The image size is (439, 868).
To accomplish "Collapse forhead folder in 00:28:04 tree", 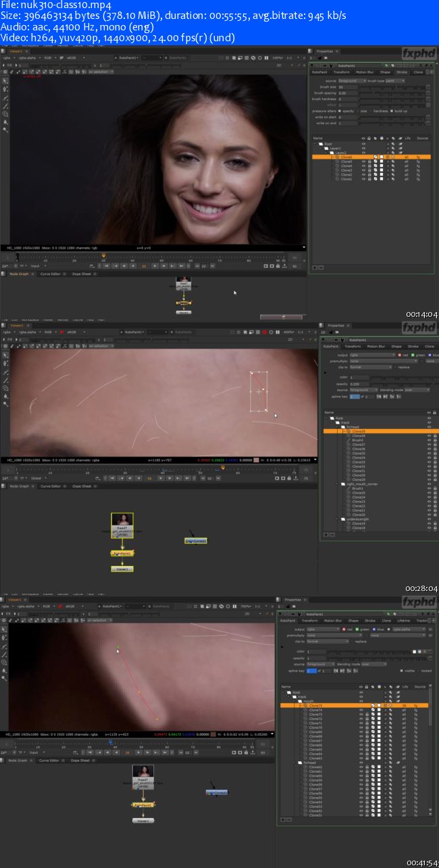I will [337, 427].
